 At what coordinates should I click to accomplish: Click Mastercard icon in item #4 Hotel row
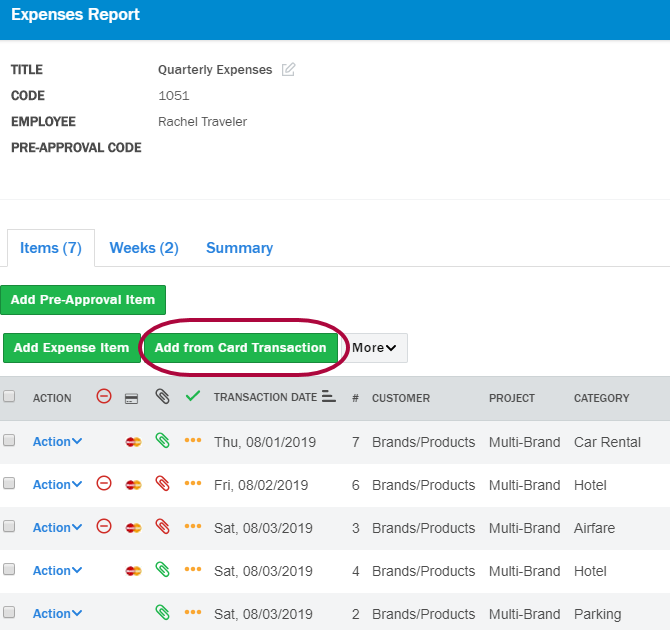(133, 571)
